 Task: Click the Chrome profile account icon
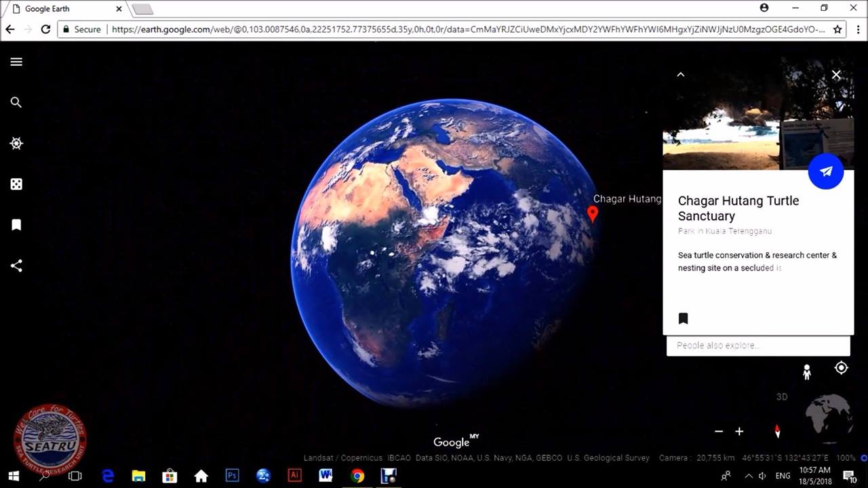coord(764,7)
